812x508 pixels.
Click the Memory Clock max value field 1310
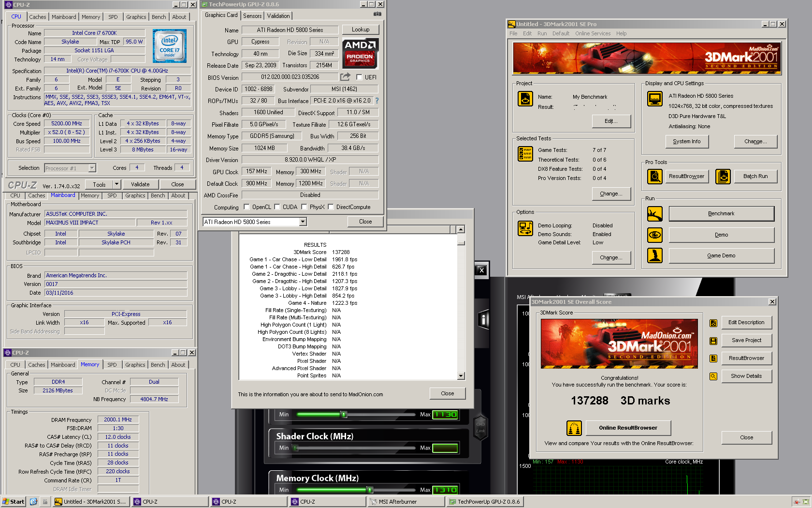coord(445,490)
